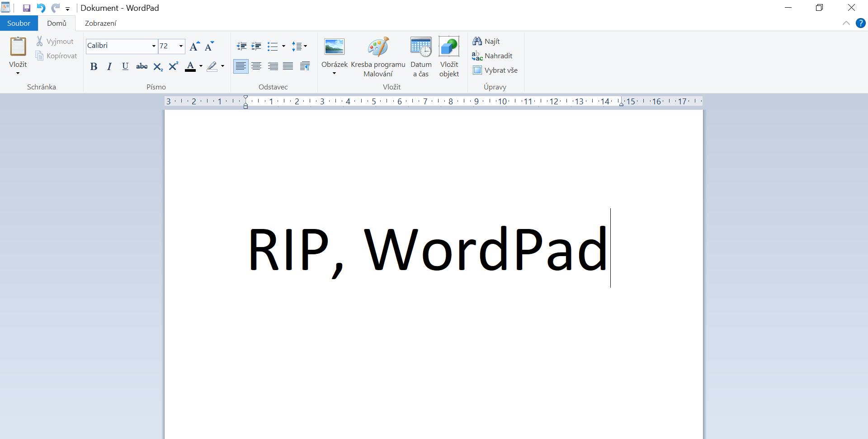Expand the line spacing dropdown
Screen dimensions: 868x439
[305, 46]
